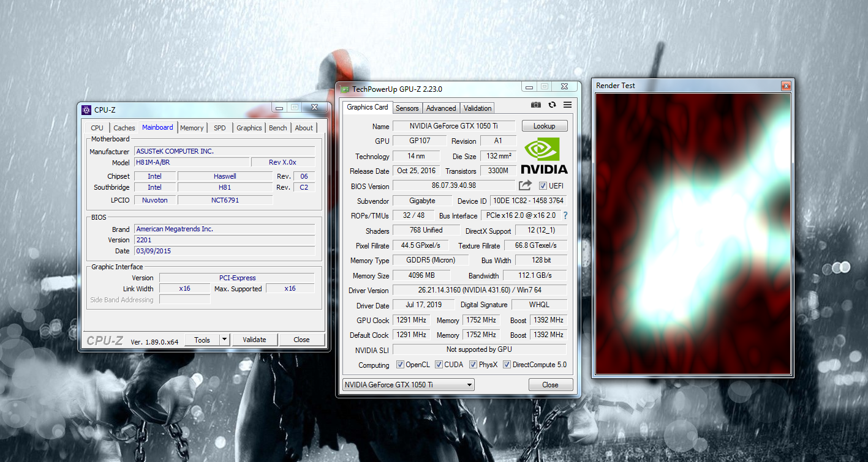Click the GPU value 'GP107'
868x462 pixels.
pyautogui.click(x=420, y=141)
